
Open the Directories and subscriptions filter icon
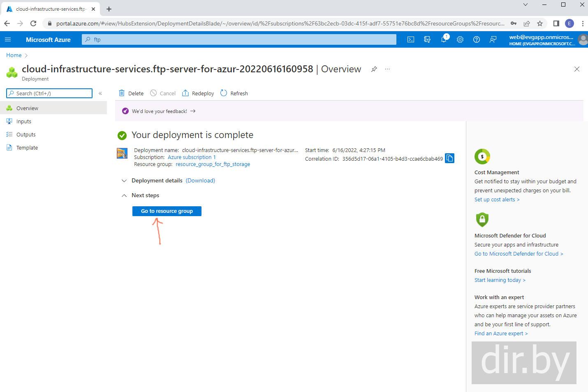click(427, 39)
